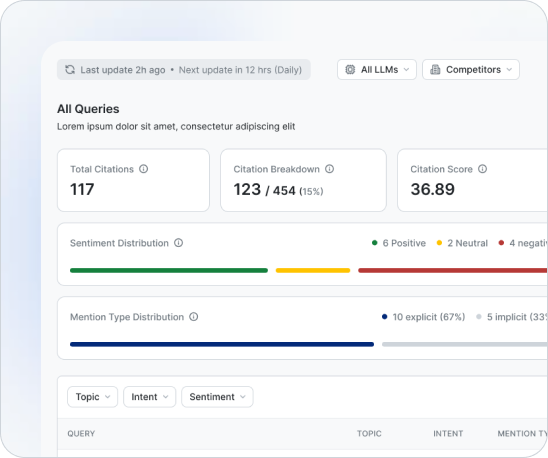Click the info icon next to Citation Score
Viewport: 548px width, 458px height.
point(483,169)
